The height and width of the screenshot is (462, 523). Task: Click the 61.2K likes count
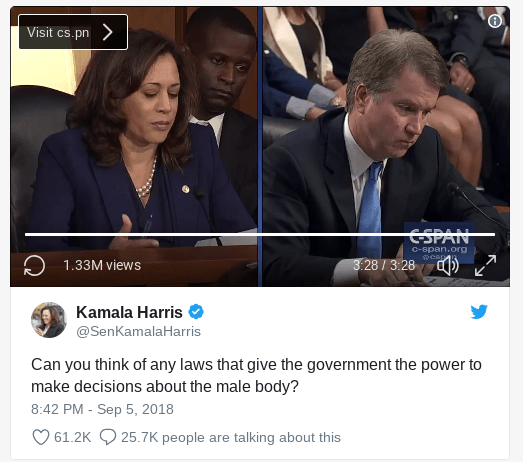[72, 437]
